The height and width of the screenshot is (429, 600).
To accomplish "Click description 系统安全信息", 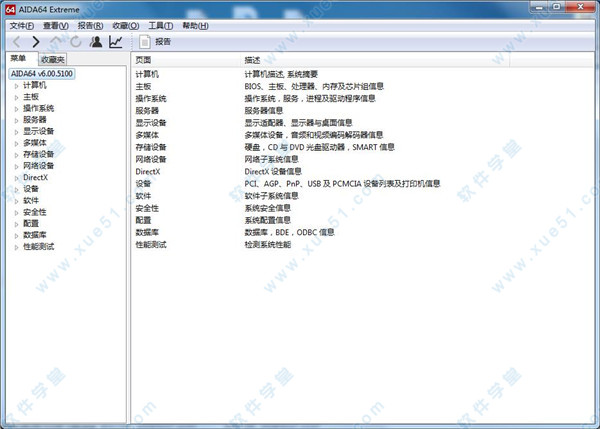I will tap(267, 208).
